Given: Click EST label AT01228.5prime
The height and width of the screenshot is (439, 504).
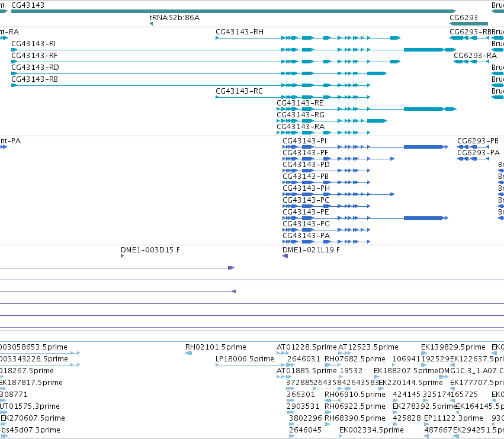Looking at the screenshot, I should [307, 347].
